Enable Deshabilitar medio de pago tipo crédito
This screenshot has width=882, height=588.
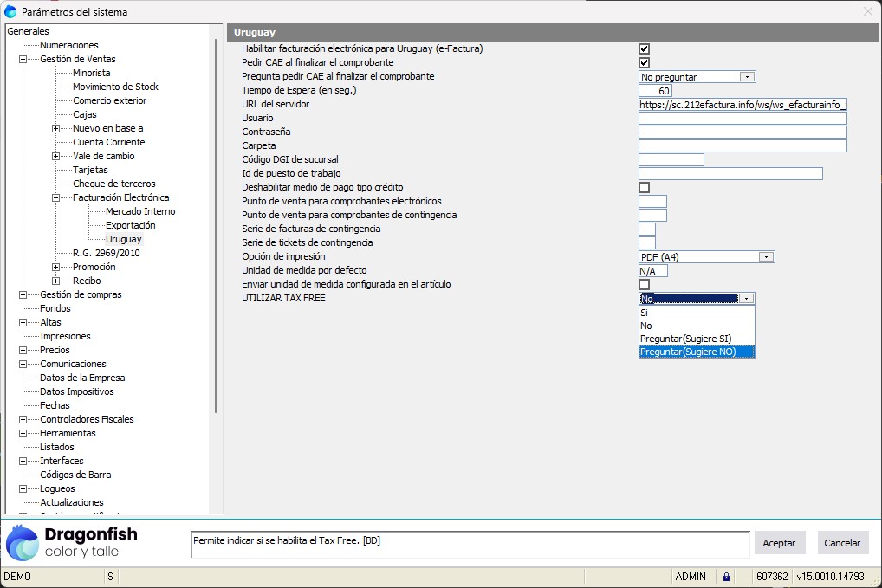click(x=644, y=188)
